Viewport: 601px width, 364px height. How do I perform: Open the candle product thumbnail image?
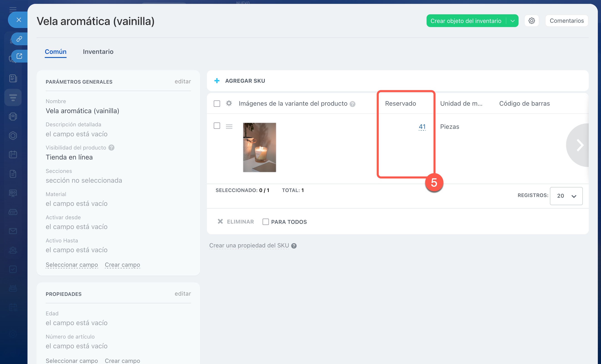tap(260, 147)
